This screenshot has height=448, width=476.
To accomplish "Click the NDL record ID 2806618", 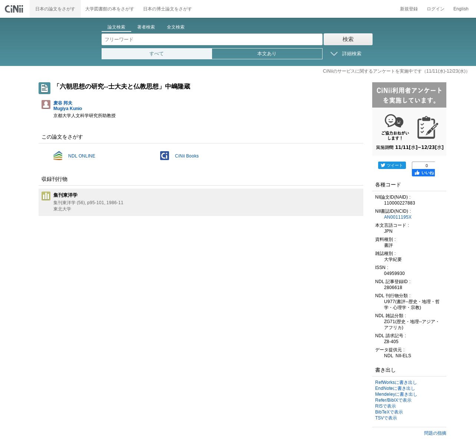I will coord(393,288).
